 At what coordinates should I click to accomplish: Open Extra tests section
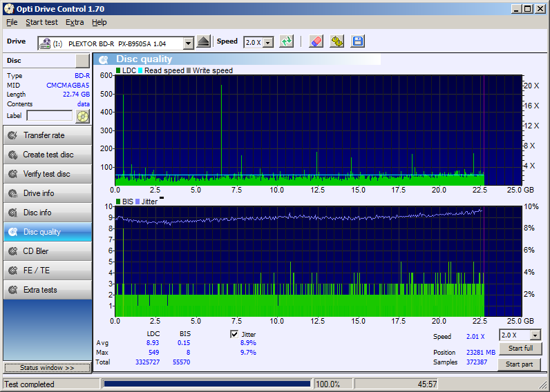pyautogui.click(x=48, y=290)
